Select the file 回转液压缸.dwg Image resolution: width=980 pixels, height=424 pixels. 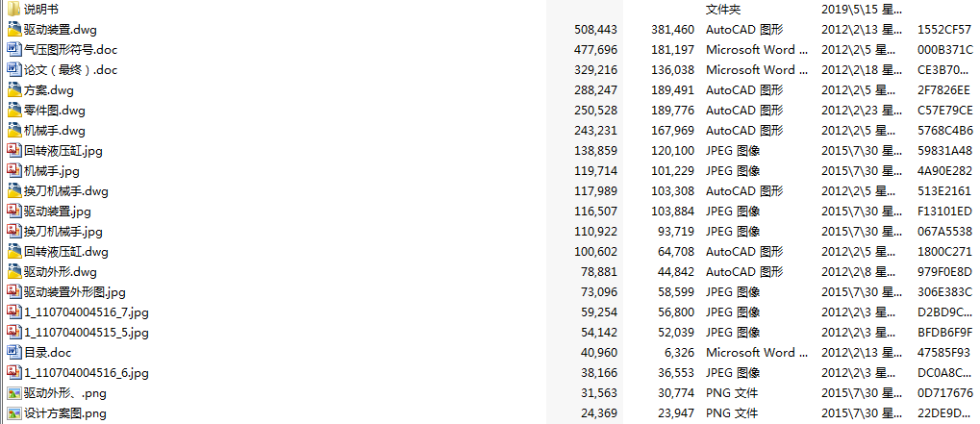tap(66, 251)
